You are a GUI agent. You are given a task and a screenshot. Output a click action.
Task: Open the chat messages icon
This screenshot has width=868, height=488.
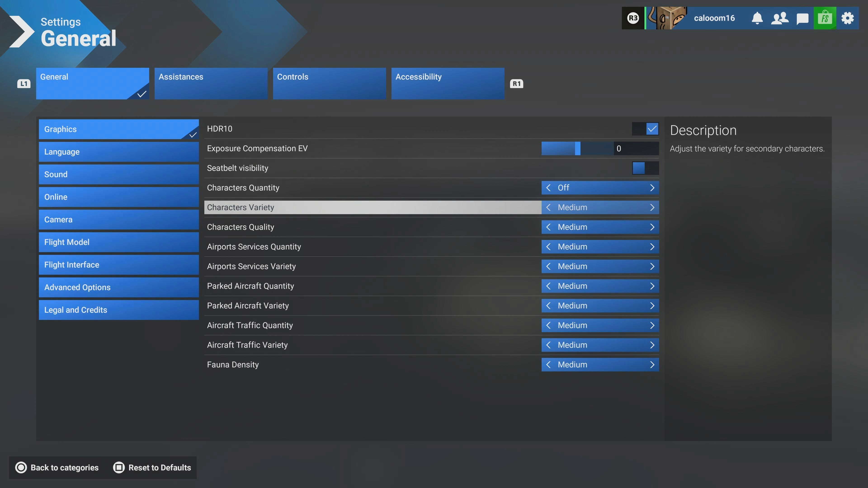coord(802,18)
